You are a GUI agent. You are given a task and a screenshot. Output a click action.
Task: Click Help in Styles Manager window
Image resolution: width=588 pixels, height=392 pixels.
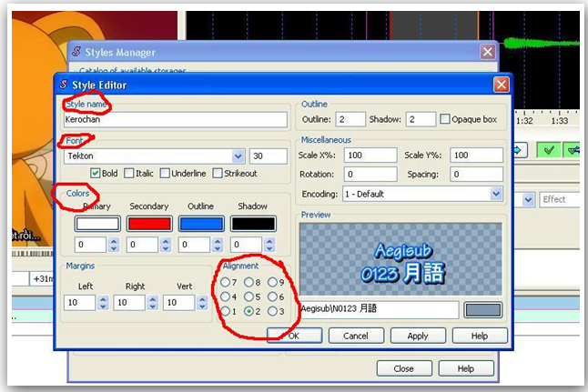click(466, 368)
